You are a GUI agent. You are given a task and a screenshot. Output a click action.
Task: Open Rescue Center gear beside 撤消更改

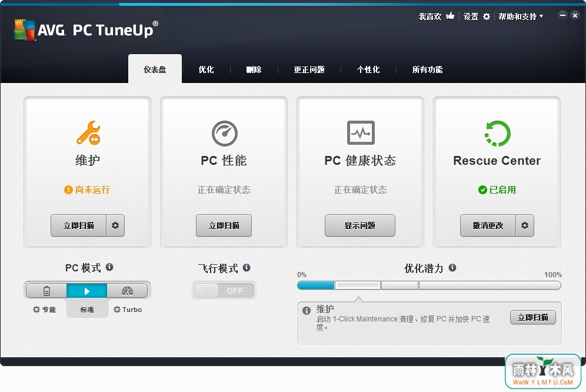[525, 225]
